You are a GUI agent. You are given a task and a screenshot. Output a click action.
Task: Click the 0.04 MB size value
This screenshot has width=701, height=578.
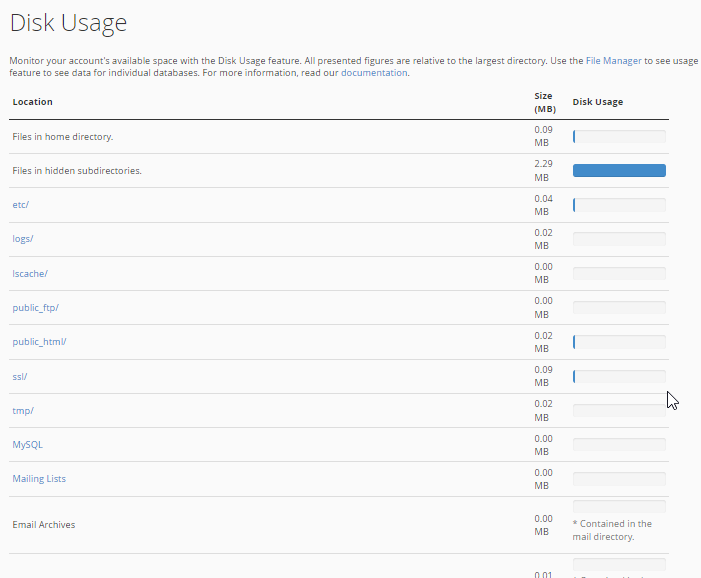pos(543,205)
